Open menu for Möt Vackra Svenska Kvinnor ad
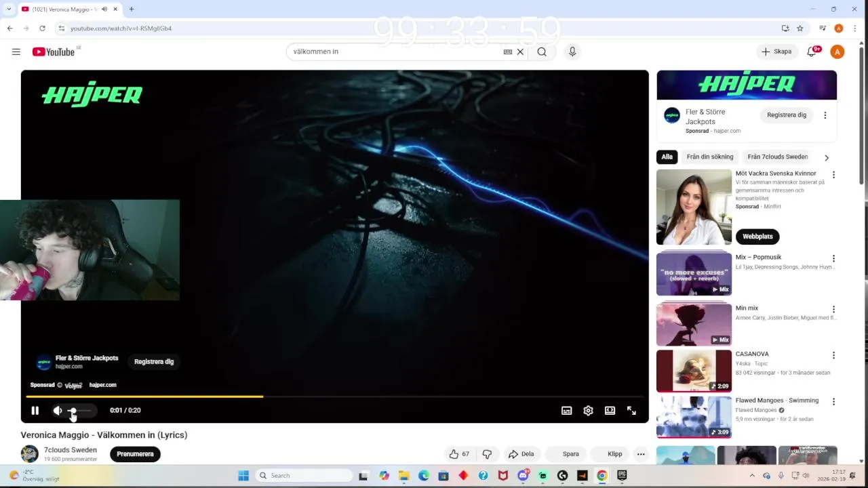This screenshot has height=488, width=868. [x=833, y=175]
